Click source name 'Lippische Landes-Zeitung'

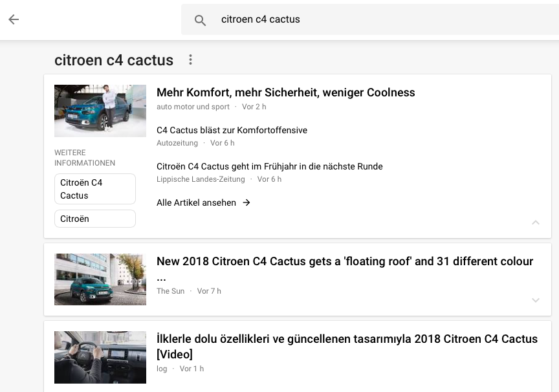(x=201, y=179)
